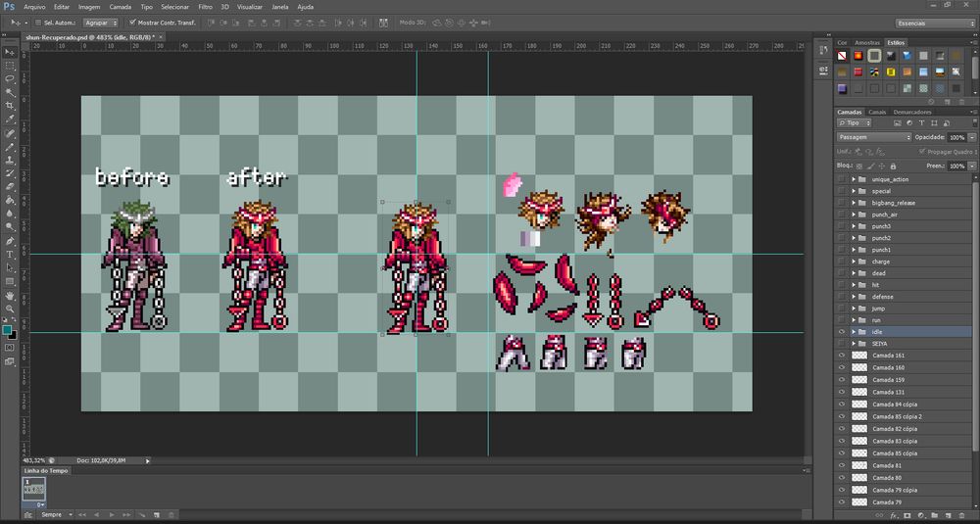This screenshot has width=980, height=524.
Task: Toggle Sel. Autom. checkbox
Action: pyautogui.click(x=37, y=22)
